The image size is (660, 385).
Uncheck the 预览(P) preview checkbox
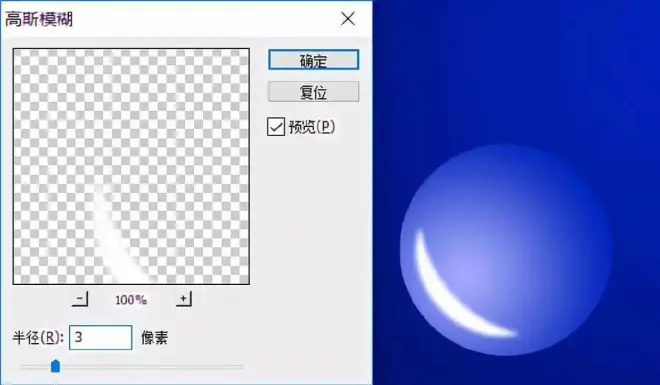[x=276, y=127]
